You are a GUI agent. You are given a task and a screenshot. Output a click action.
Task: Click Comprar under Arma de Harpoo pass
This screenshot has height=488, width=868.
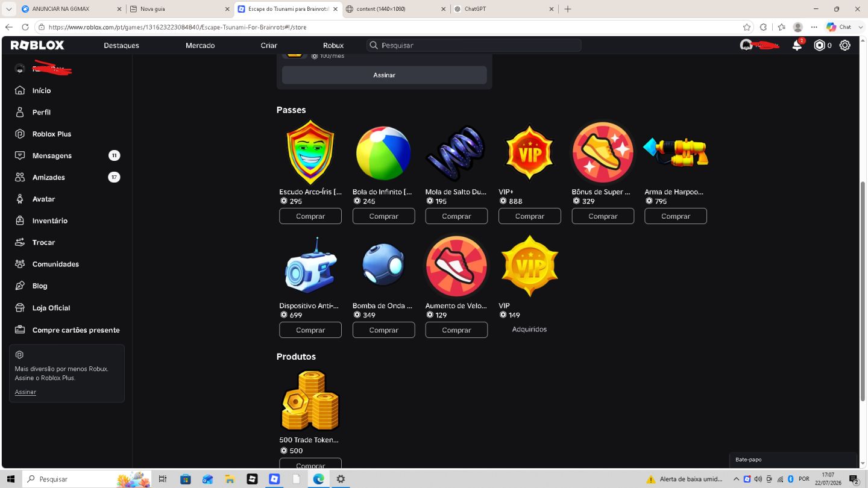click(676, 216)
